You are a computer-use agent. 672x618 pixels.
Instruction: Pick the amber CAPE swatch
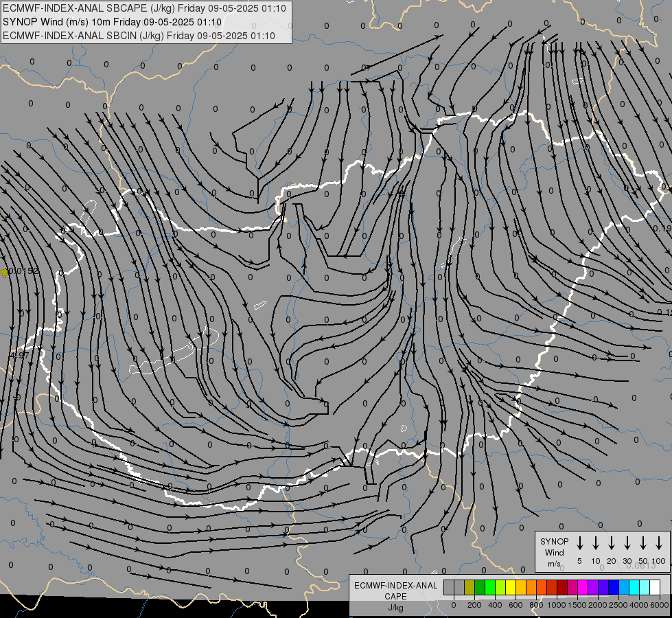[x=521, y=588]
